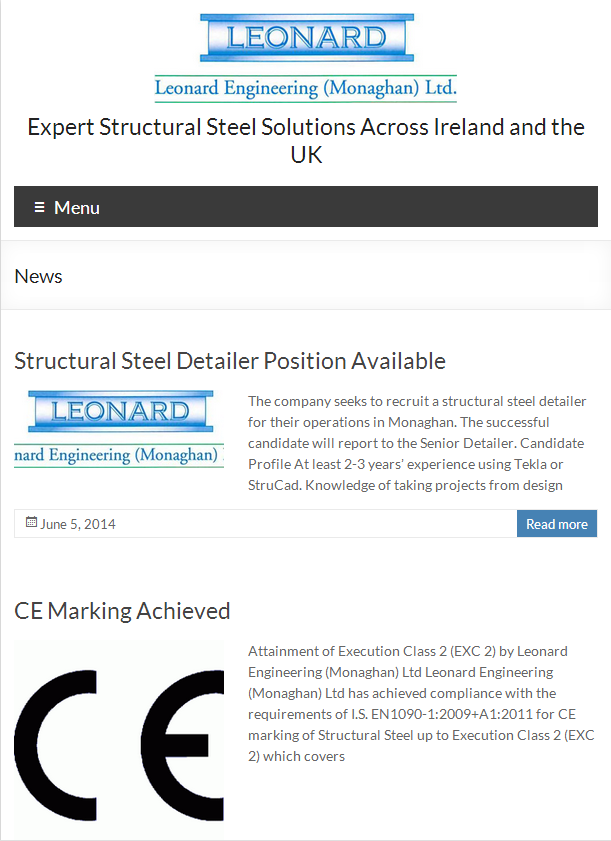
Task: Click Leonard Engineering (Monaghan) Ltd. banner text
Action: pos(306,88)
